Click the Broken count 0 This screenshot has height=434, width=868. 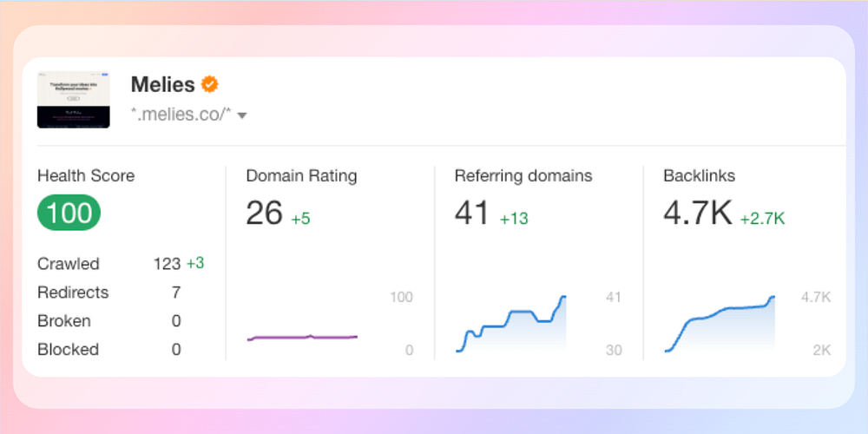[176, 321]
